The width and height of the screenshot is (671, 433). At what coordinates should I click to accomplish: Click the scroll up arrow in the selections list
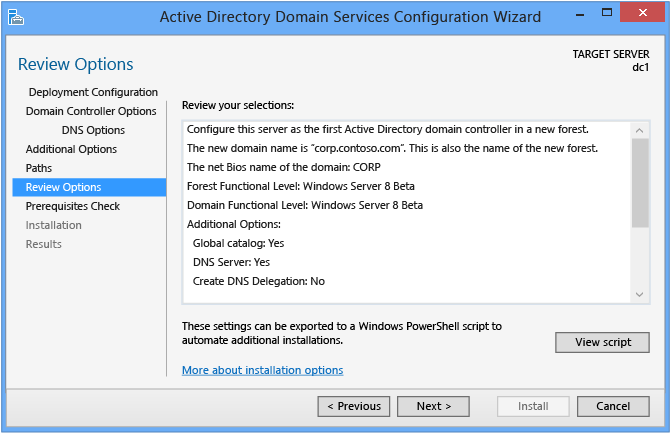640,129
